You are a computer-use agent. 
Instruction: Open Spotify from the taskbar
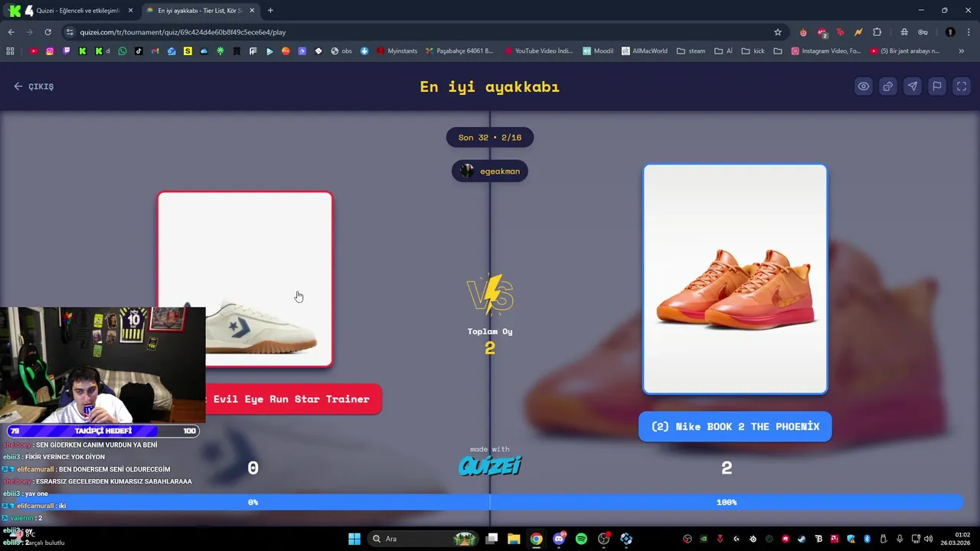tap(581, 539)
